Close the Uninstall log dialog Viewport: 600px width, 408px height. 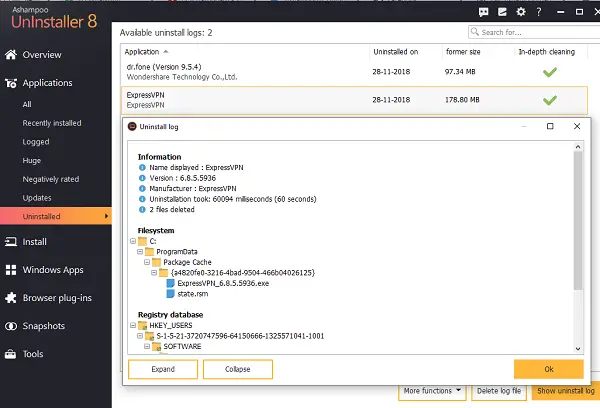(x=577, y=126)
